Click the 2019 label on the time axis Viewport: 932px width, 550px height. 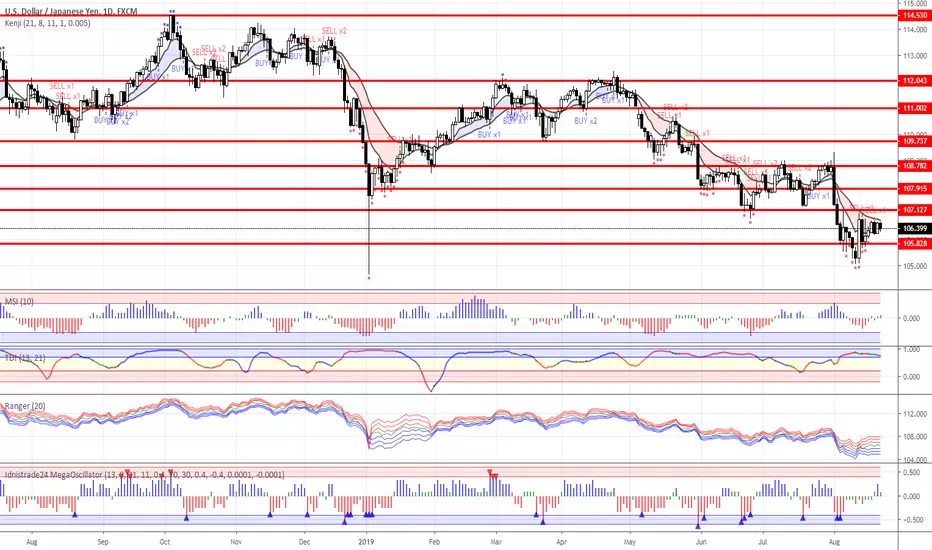367,542
